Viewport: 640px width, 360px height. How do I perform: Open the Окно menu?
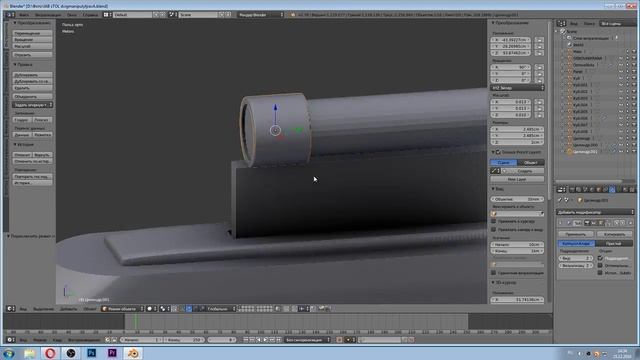[72, 15]
